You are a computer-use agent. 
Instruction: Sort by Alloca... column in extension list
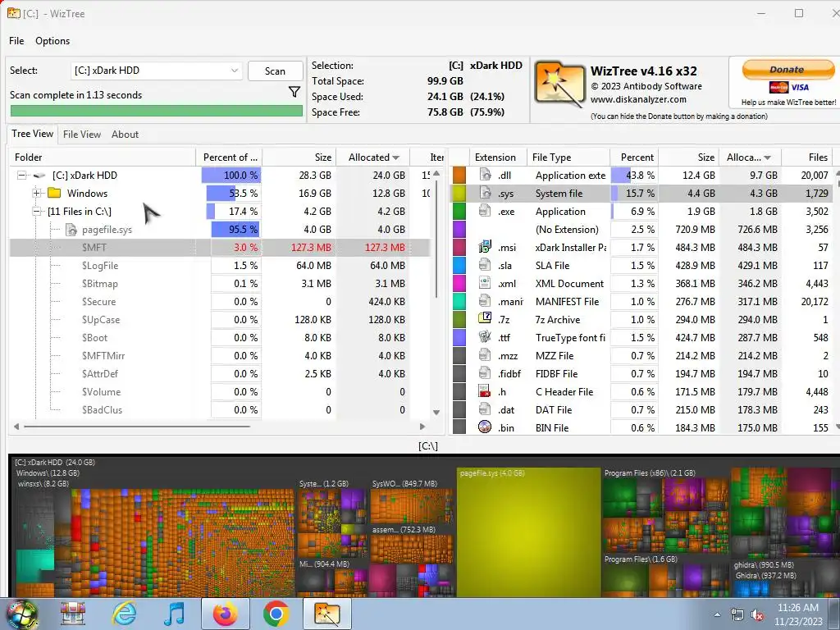pos(749,157)
